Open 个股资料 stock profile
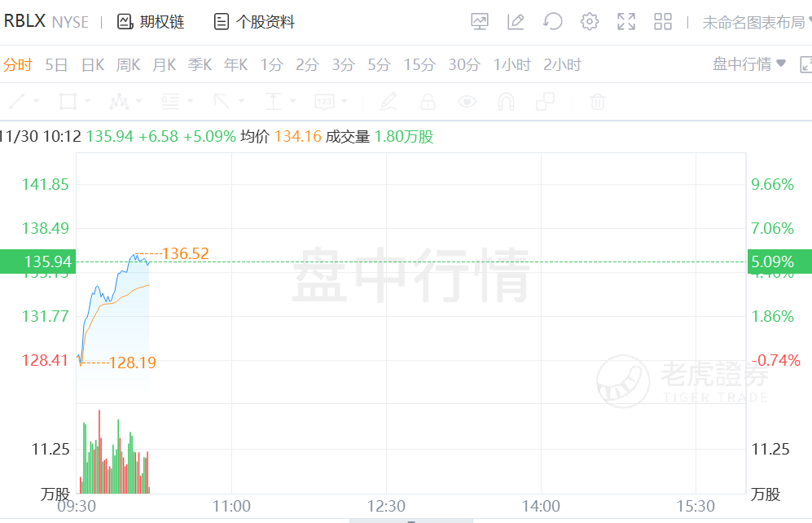The height and width of the screenshot is (523, 812). pos(254,22)
